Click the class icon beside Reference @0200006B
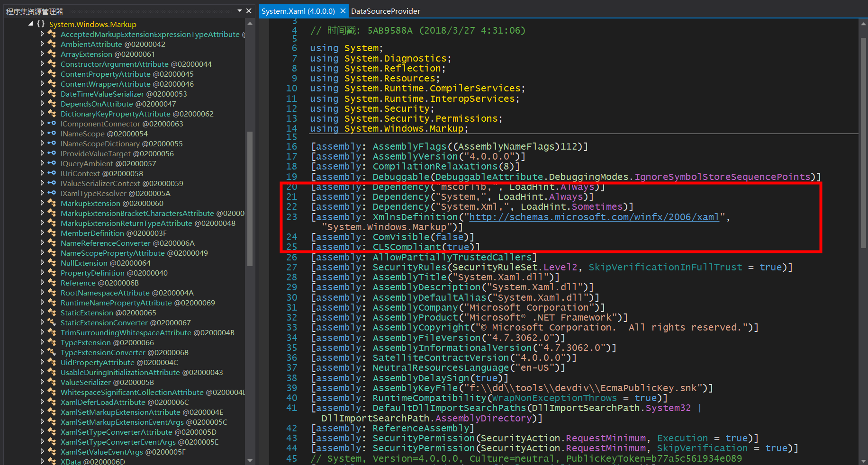Viewport: 868px width, 465px height. 52,283
